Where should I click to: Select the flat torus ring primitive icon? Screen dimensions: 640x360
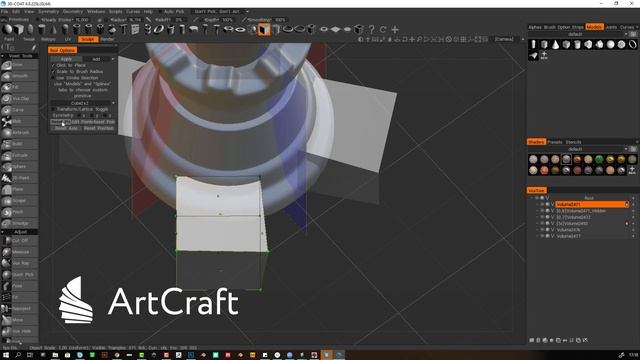[240, 29]
